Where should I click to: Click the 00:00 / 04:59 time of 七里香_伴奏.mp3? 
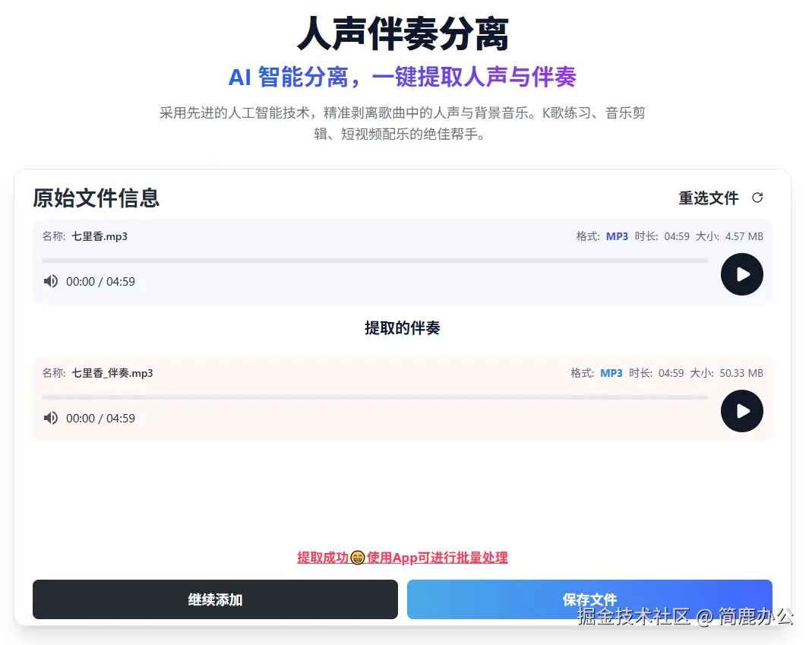(100, 418)
